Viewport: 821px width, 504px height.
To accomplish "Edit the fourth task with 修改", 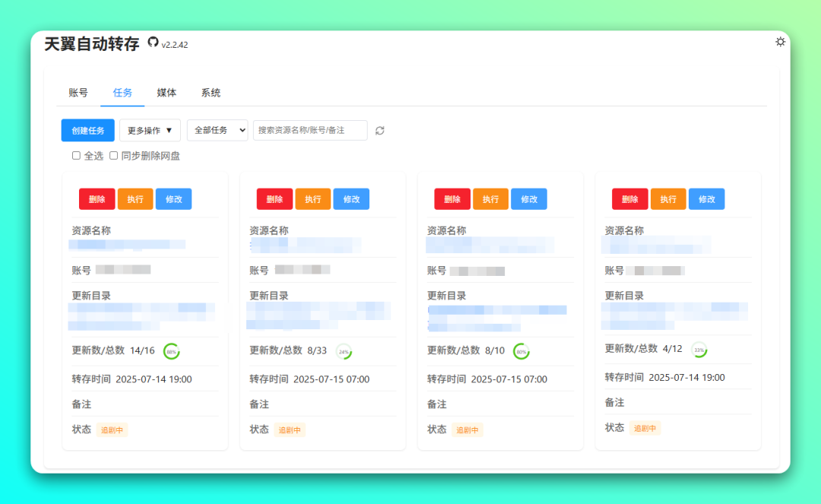I will coord(706,199).
